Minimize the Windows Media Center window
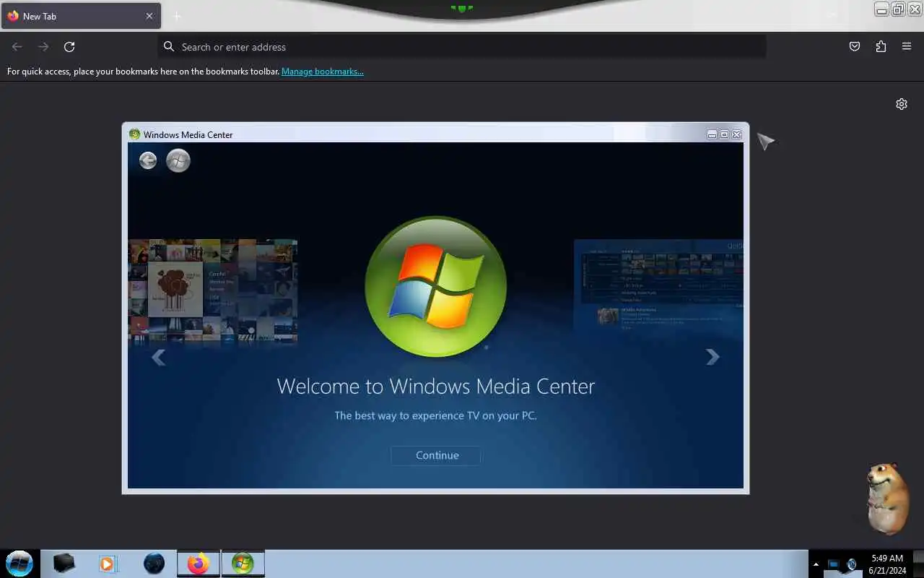Image resolution: width=924 pixels, height=578 pixels. 712,134
